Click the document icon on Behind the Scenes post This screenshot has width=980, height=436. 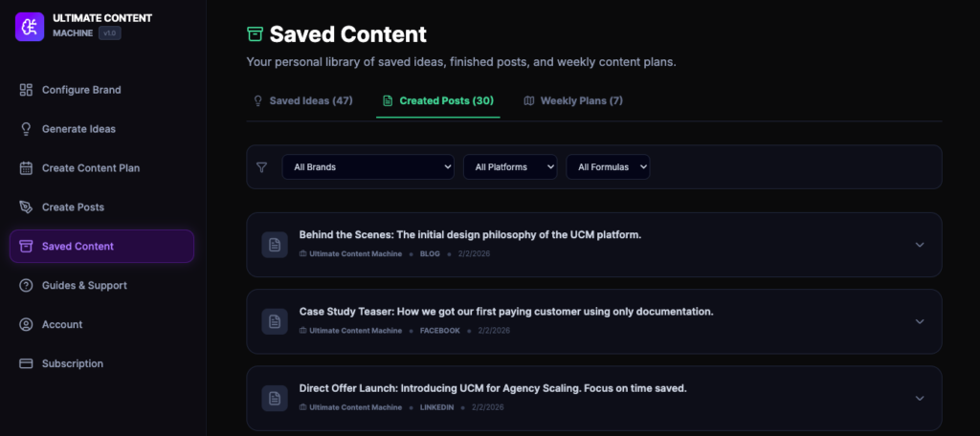click(275, 245)
